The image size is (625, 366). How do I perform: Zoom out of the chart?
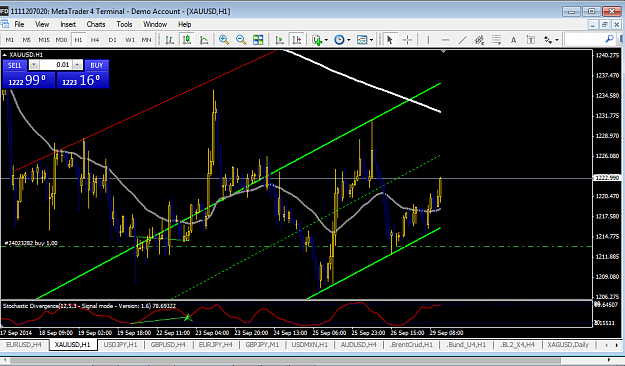click(x=241, y=40)
